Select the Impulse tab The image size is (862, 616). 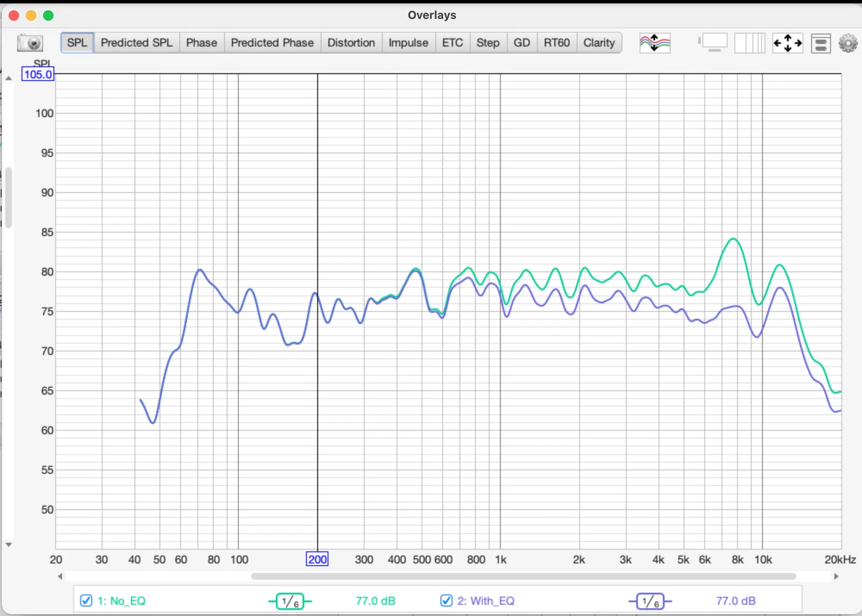click(x=408, y=43)
